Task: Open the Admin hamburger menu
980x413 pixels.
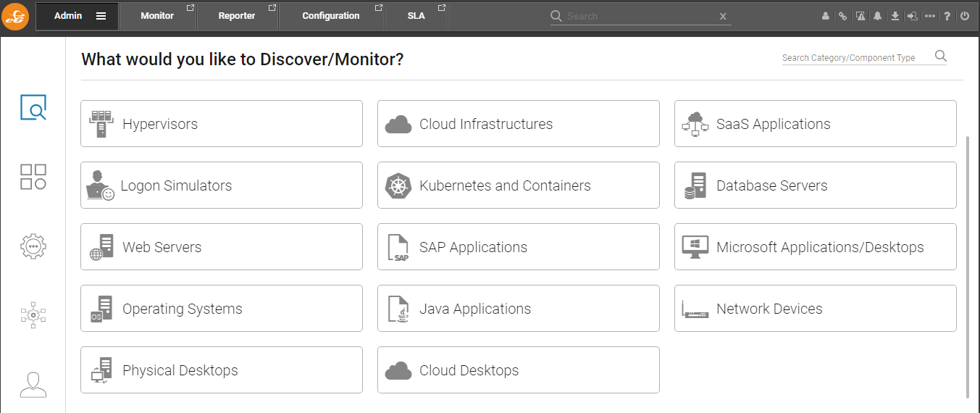Action: pyautogui.click(x=101, y=16)
